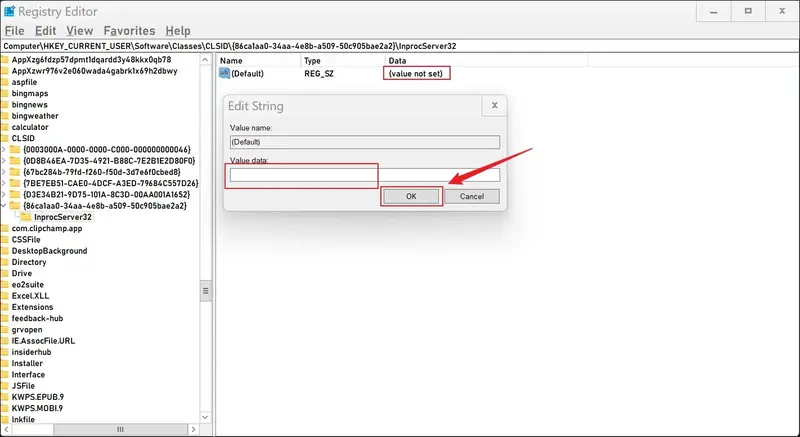Select the insiderhub key
The image size is (800, 437).
(x=31, y=352)
